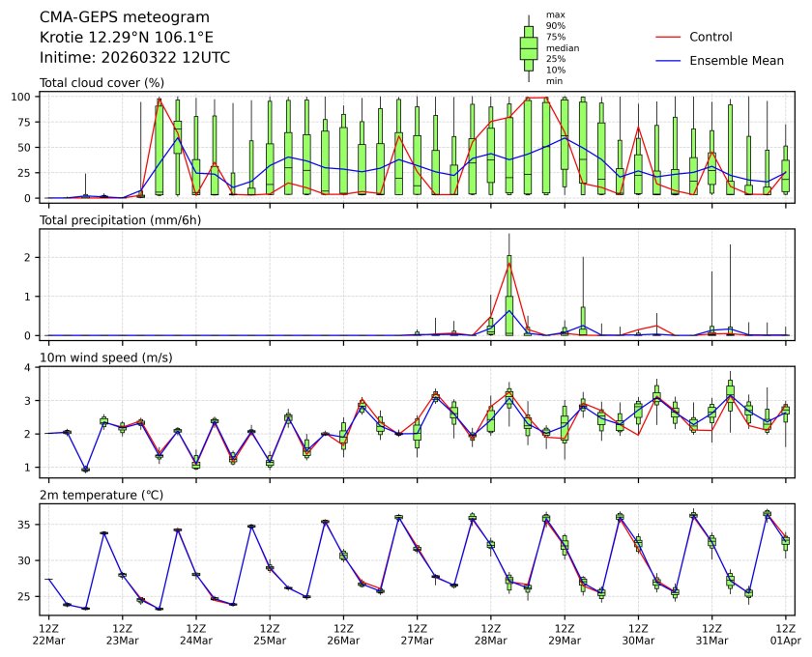Select the Control legend label

[x=710, y=37]
